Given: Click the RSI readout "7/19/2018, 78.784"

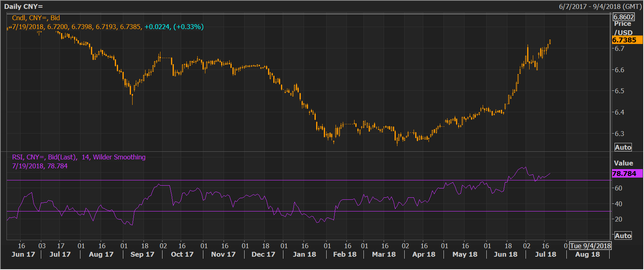Looking at the screenshot, I should tap(40, 166).
